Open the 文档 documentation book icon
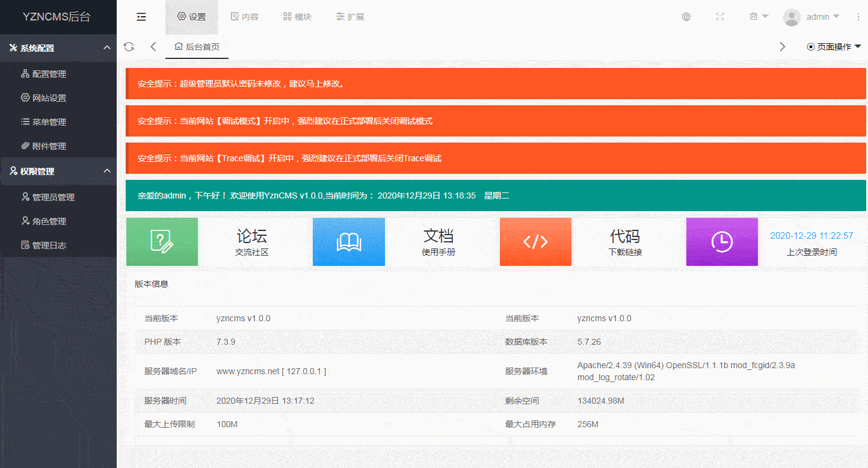 pos(348,241)
